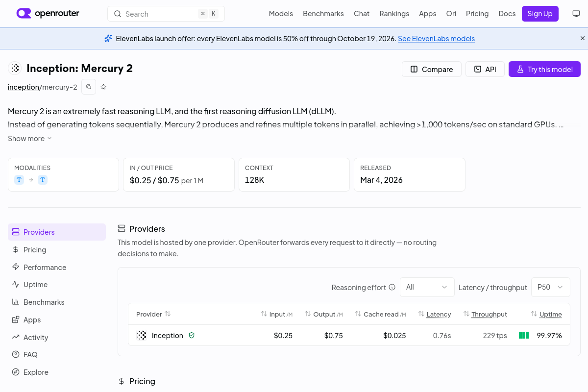This screenshot has height=392, width=588.
Task: Sort providers by Latency
Action: pos(435,314)
